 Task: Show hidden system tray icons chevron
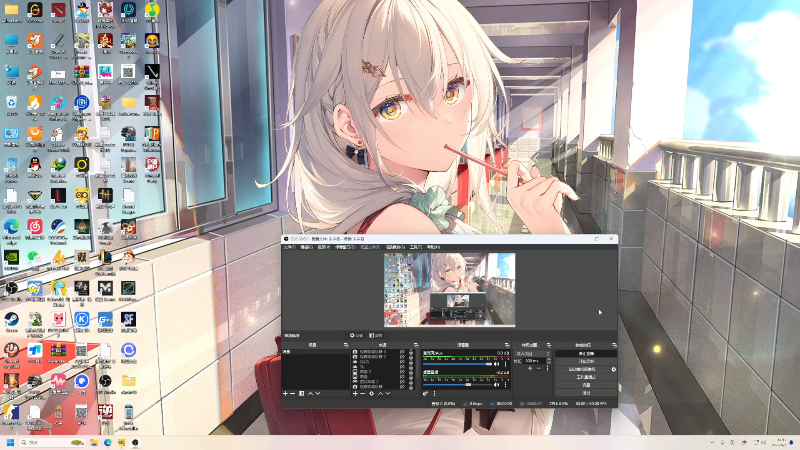pos(712,442)
